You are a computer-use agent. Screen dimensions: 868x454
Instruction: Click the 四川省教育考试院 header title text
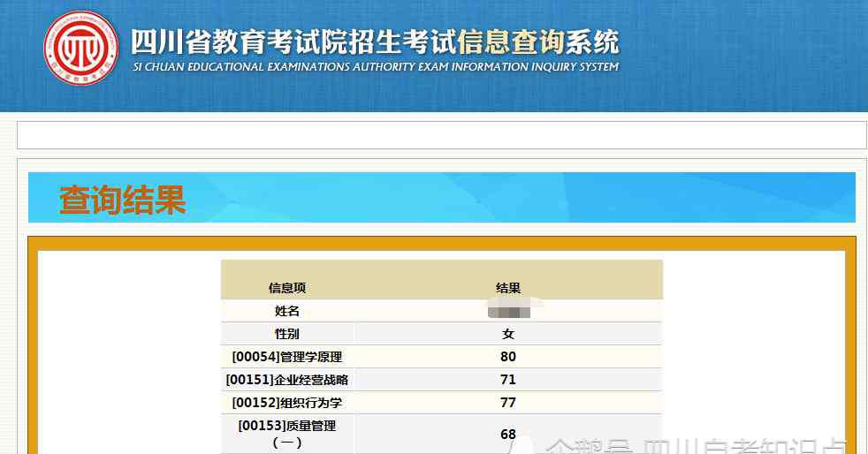[x=292, y=42]
